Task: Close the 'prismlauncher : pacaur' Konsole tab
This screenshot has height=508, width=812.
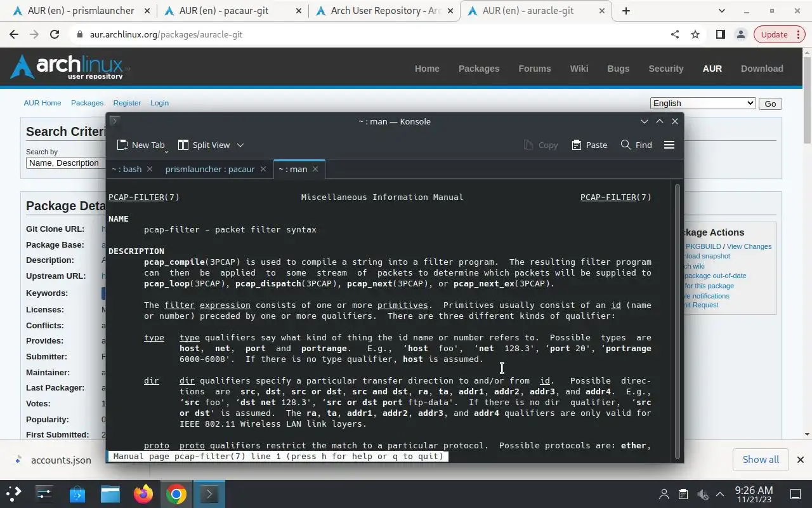Action: [265, 169]
